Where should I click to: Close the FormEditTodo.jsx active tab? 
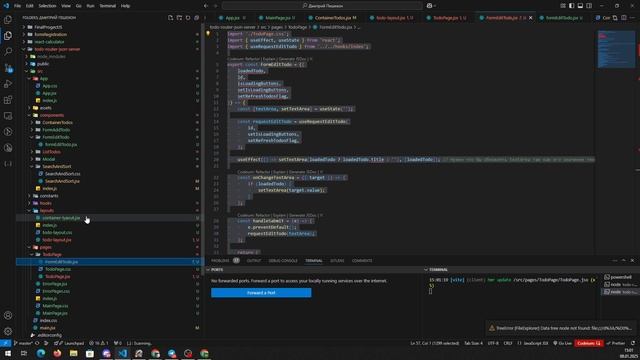[531, 18]
